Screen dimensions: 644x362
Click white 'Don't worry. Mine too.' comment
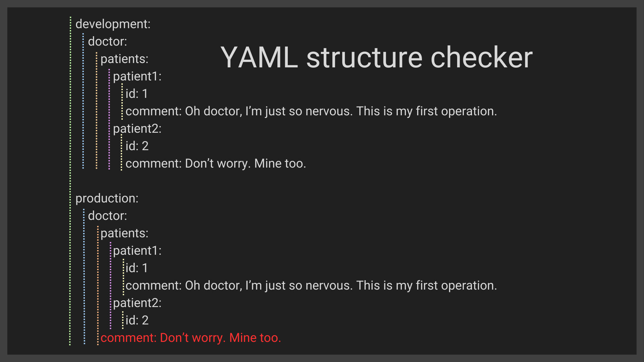pyautogui.click(x=216, y=164)
